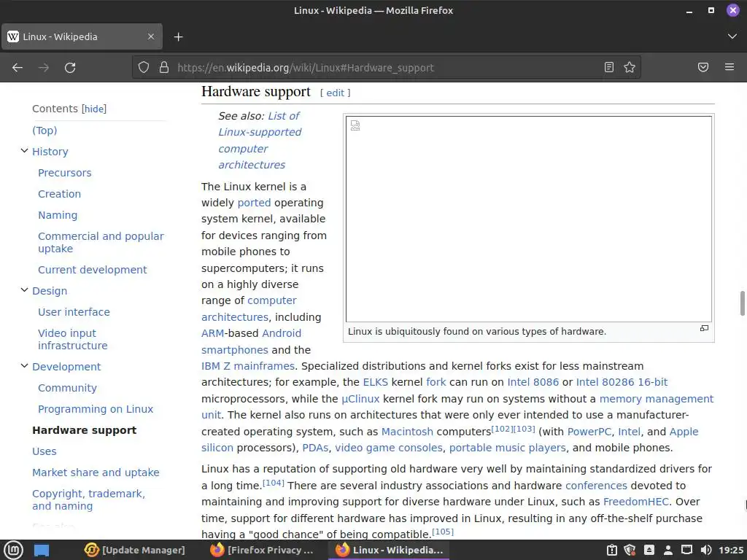The width and height of the screenshot is (747, 560).
Task: Save page to Pocket
Action: 703,67
